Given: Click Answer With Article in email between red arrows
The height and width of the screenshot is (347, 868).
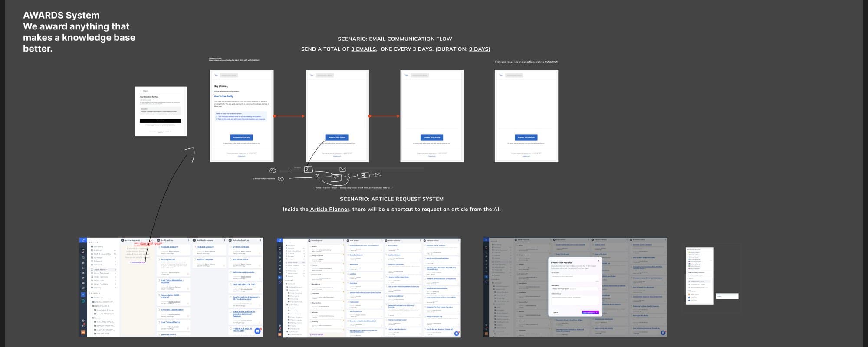Looking at the screenshot, I should coord(337,137).
